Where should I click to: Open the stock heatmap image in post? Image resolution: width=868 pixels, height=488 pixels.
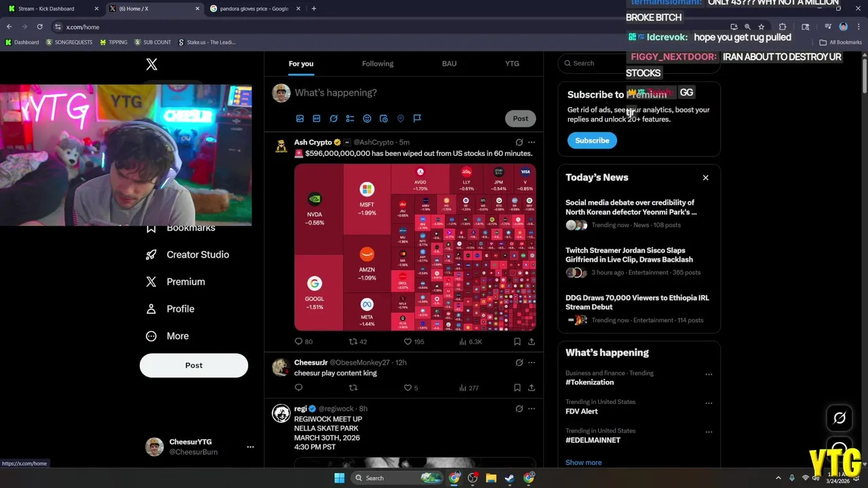pyautogui.click(x=415, y=247)
